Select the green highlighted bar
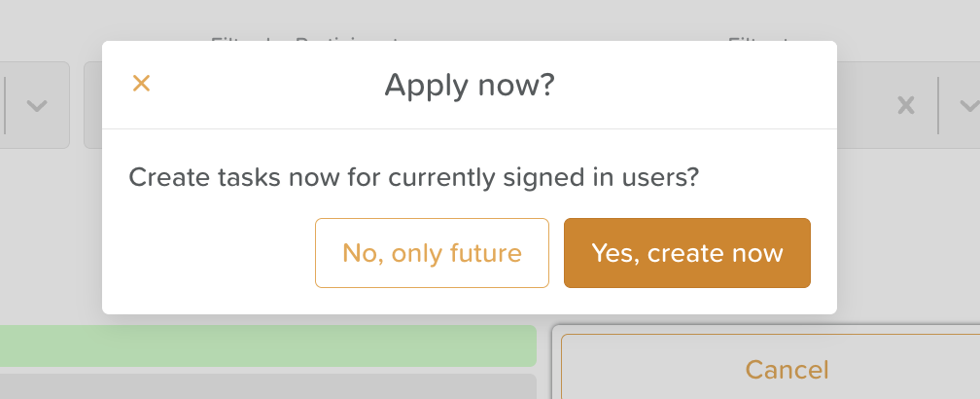 267,345
